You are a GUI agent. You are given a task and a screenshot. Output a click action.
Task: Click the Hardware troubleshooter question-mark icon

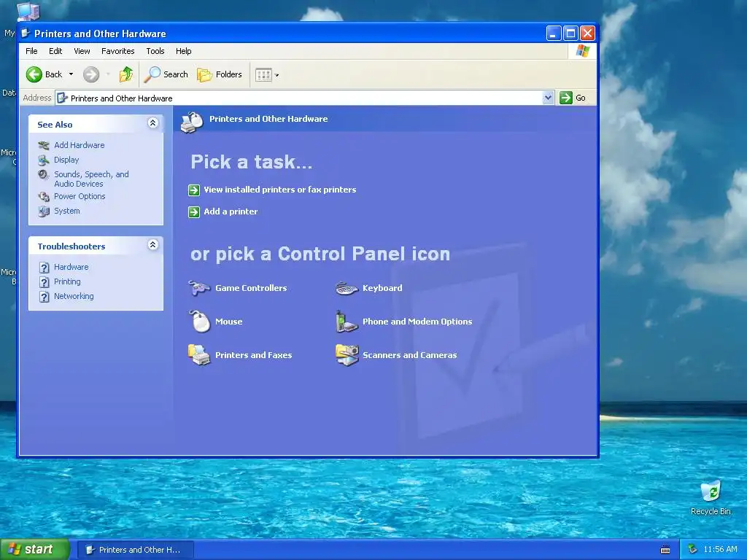44,268
